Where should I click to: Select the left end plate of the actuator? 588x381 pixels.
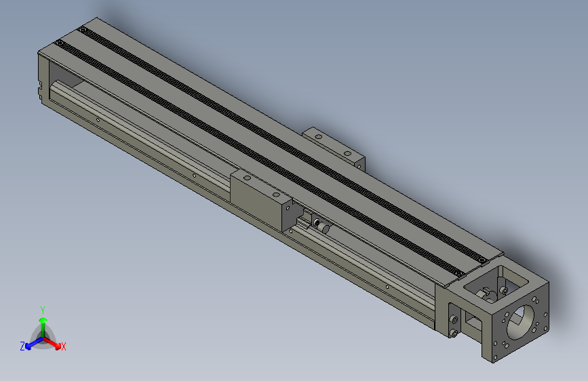point(43,78)
